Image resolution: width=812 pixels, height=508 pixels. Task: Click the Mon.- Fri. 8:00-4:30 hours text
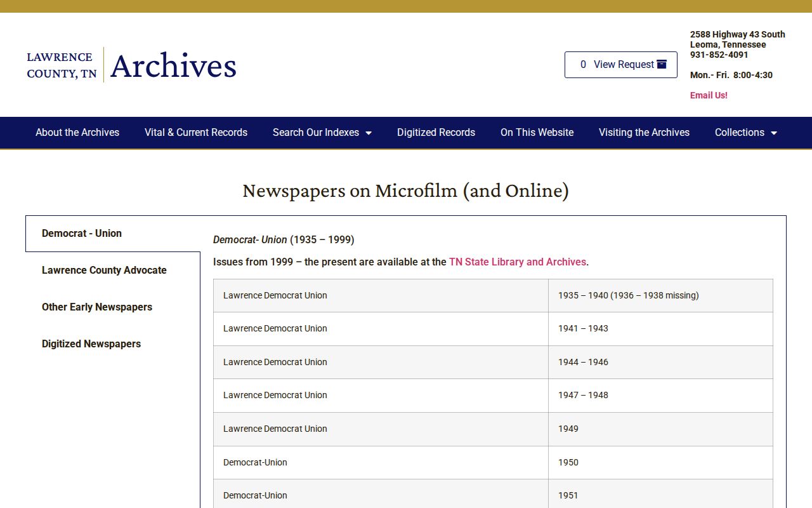pyautogui.click(x=731, y=75)
